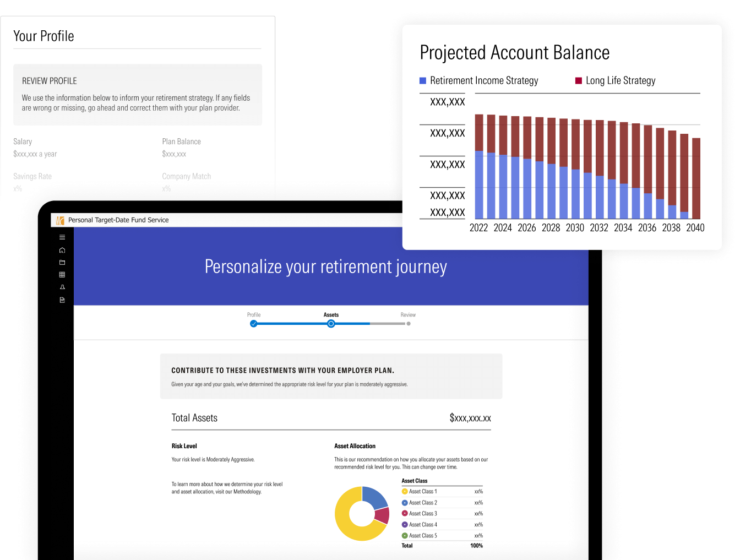Go to Home via sidebar icon
Image resolution: width=751 pixels, height=560 pixels.
click(62, 250)
